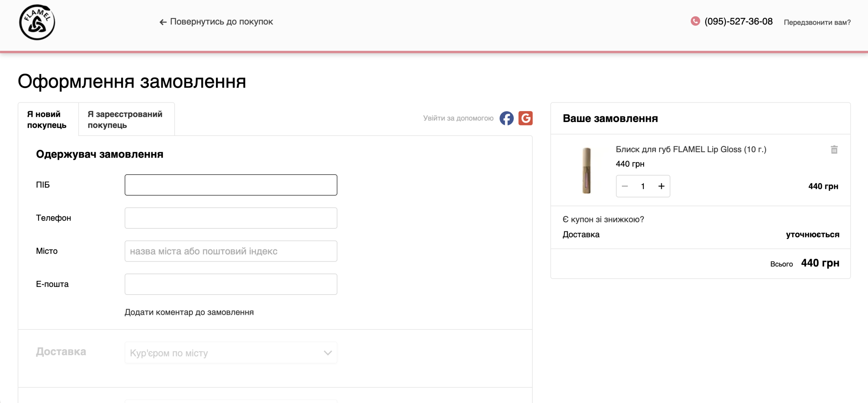Expand Додати коментар до замовлення
868x403 pixels.
click(189, 312)
